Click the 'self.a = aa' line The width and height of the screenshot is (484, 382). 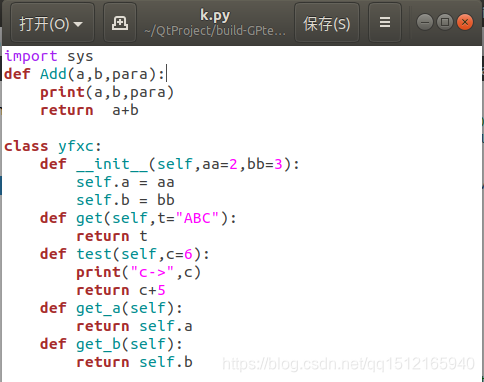[x=125, y=182]
